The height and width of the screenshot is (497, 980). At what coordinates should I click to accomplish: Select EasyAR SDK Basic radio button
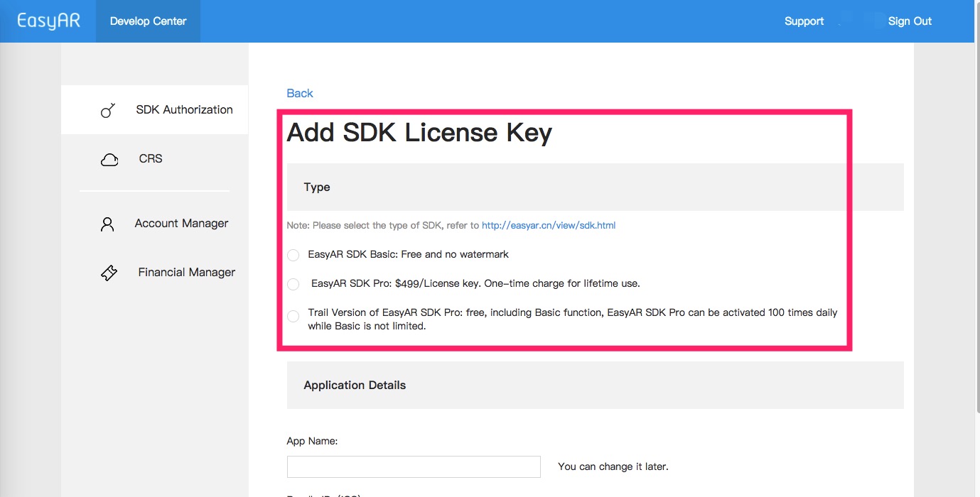pyautogui.click(x=293, y=255)
